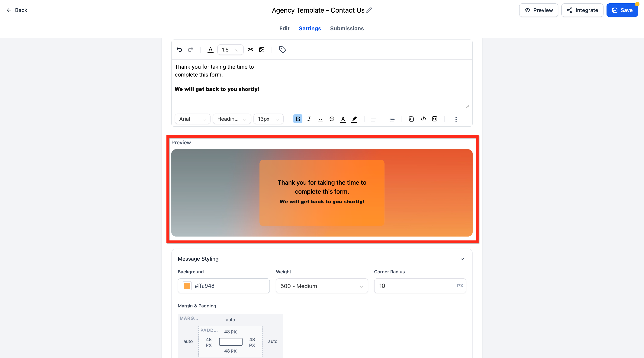Switch to the Edit tab
This screenshot has height=358, width=644.
pyautogui.click(x=284, y=28)
